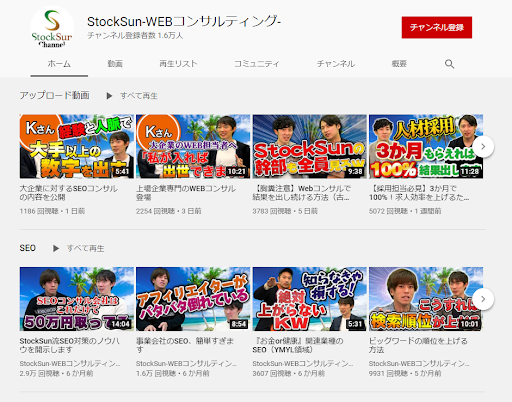Click title 『お金or健康』関連業種のSEO
Image resolution: width=512 pixels, height=402 pixels.
pos(298,345)
